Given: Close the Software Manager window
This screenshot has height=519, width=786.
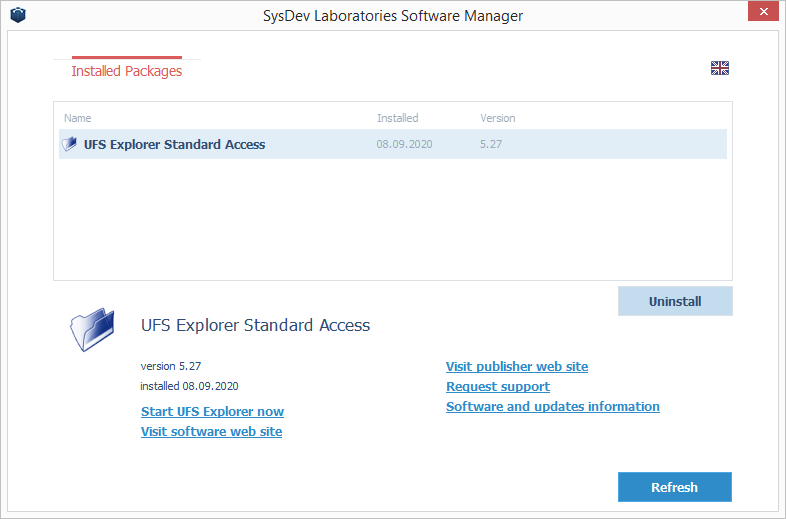Looking at the screenshot, I should click(x=763, y=11).
